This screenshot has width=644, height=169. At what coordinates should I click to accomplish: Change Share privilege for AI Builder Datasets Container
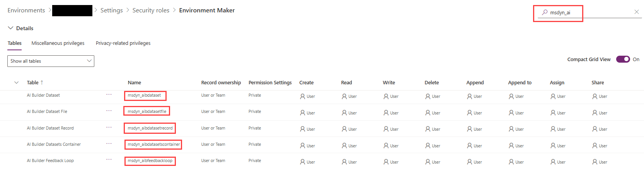[x=595, y=146]
